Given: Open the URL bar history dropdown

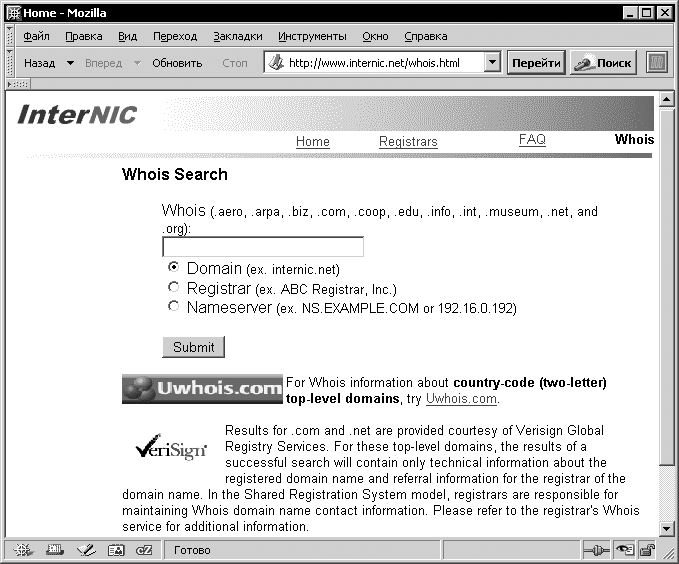Looking at the screenshot, I should coord(492,62).
